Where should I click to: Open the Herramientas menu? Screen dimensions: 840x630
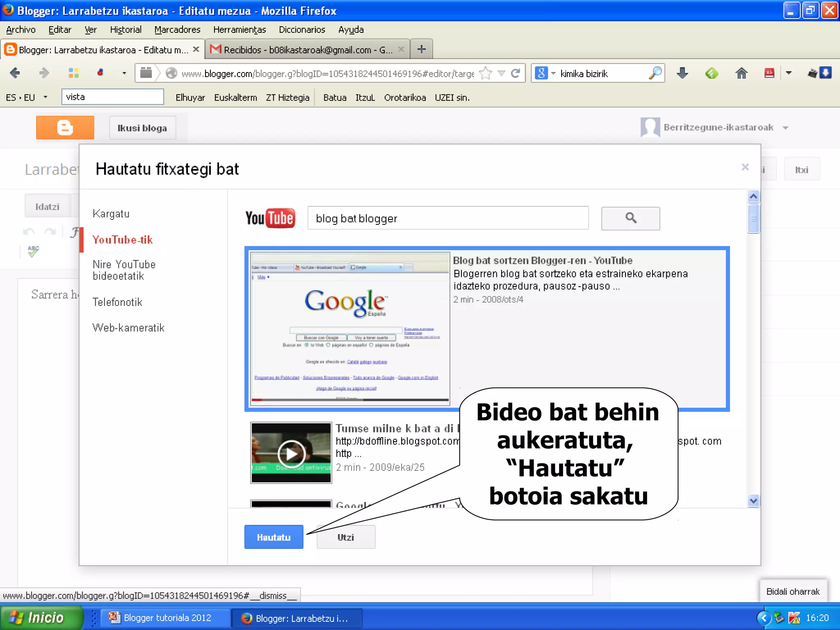click(240, 30)
